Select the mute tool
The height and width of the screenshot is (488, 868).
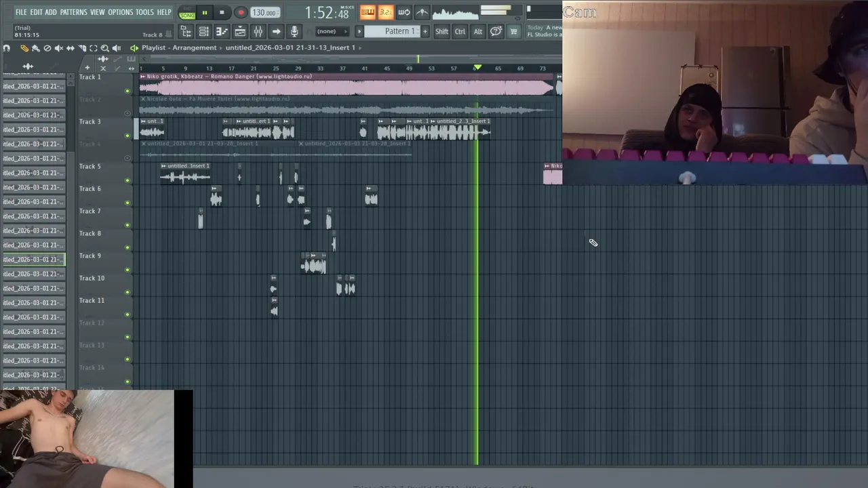[58, 48]
